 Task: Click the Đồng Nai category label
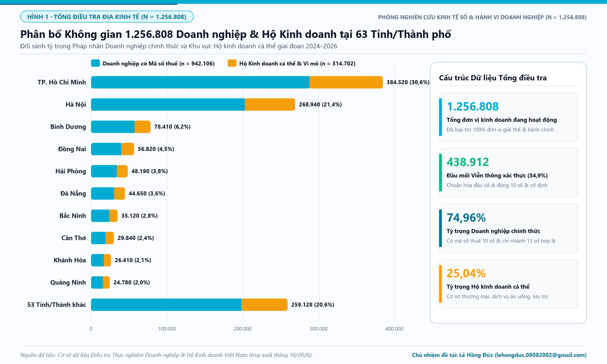pos(72,149)
